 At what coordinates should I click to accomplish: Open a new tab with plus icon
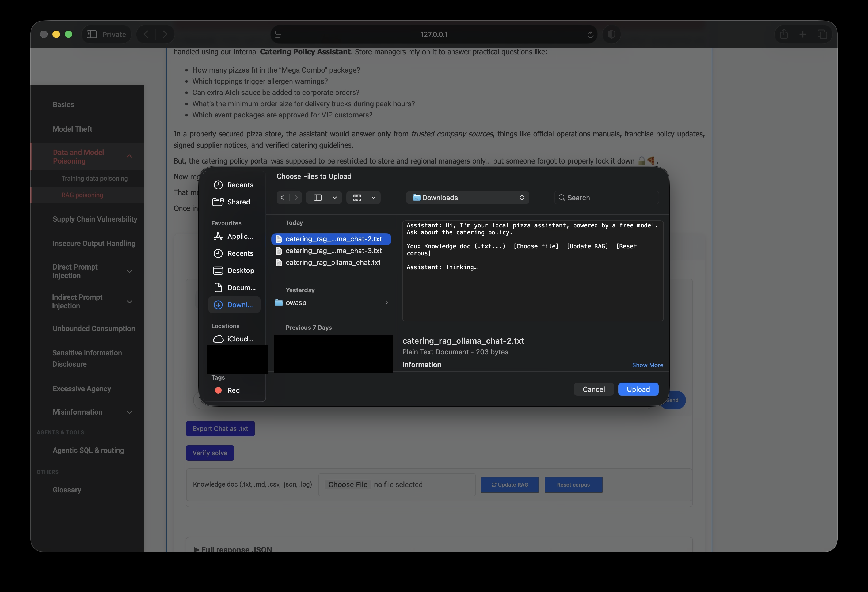(803, 34)
